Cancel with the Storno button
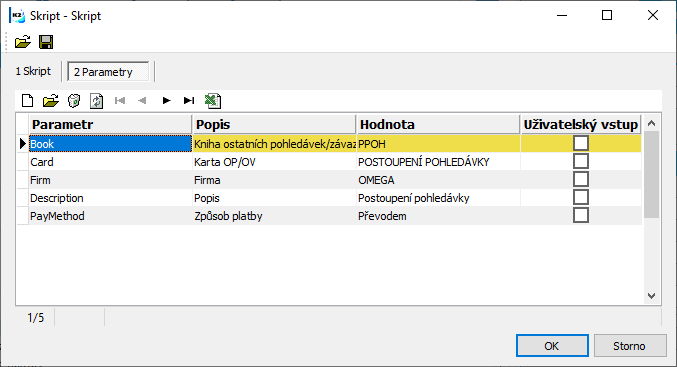677x367 pixels. [x=630, y=346]
